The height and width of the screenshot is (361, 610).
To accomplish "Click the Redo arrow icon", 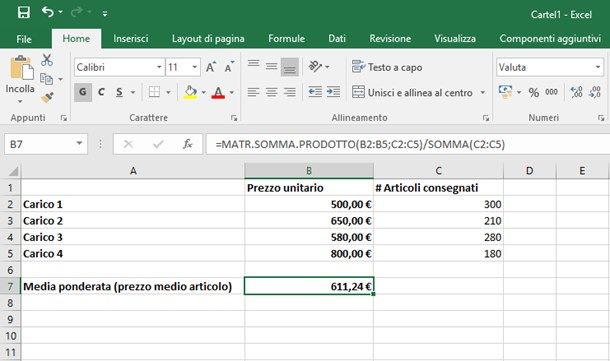I will pyautogui.click(x=77, y=12).
